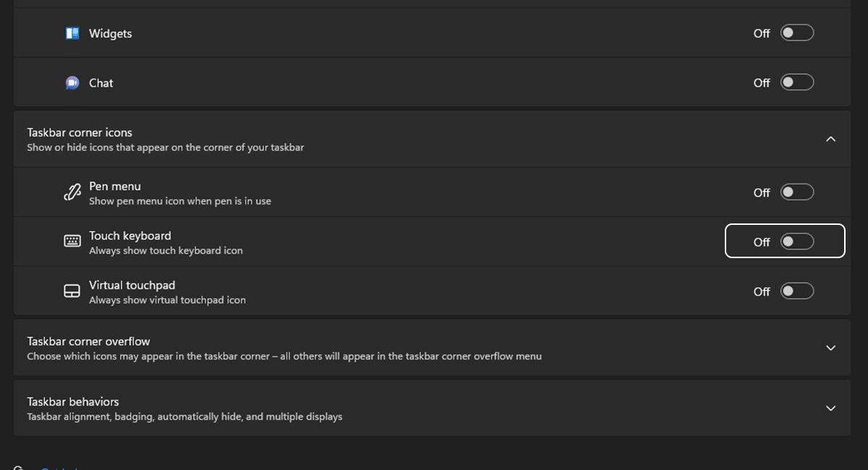868x470 pixels.
Task: Click the 'Taskbar corner overflow' heading text
Action: pyautogui.click(x=88, y=341)
